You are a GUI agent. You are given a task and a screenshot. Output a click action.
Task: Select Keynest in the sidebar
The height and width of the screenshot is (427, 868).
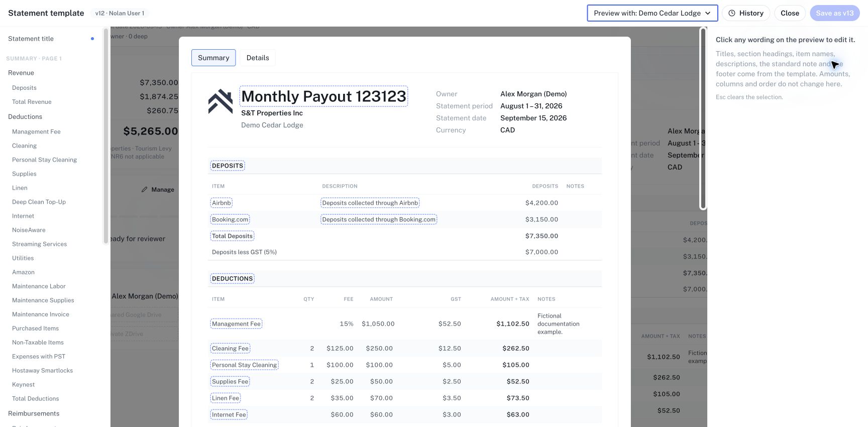pyautogui.click(x=23, y=385)
